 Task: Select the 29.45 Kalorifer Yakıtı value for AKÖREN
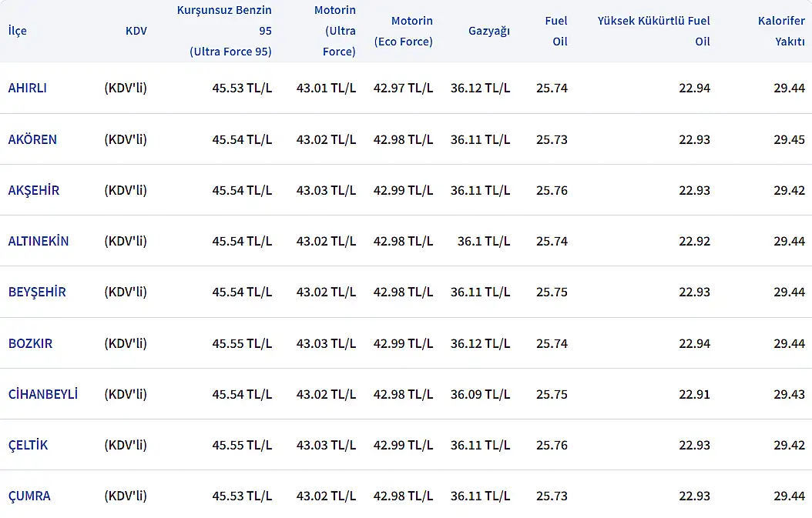tap(789, 139)
